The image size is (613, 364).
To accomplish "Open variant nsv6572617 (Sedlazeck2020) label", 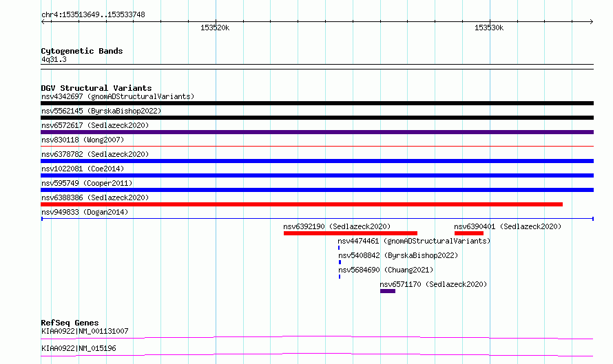I will click(x=95, y=125).
